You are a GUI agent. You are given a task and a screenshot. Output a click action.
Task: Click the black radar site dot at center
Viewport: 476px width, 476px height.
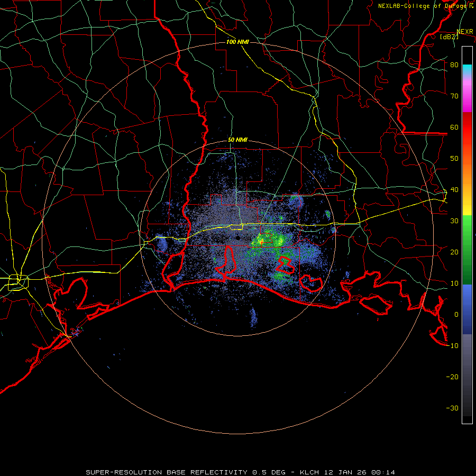238,238
